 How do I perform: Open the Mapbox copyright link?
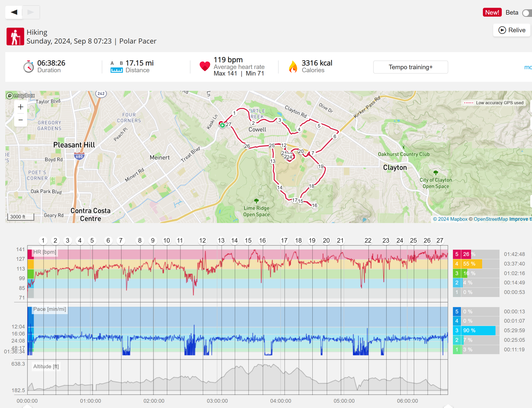pyautogui.click(x=450, y=219)
